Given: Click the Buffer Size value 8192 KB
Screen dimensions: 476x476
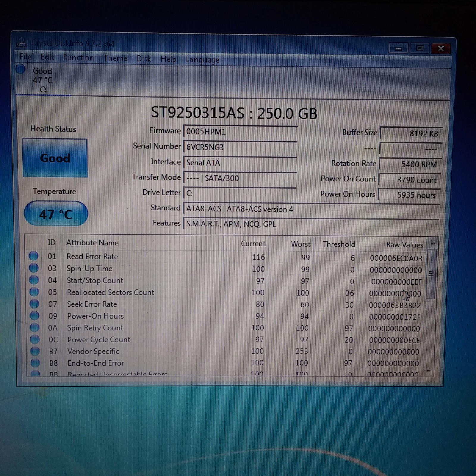Looking at the screenshot, I should [x=411, y=133].
